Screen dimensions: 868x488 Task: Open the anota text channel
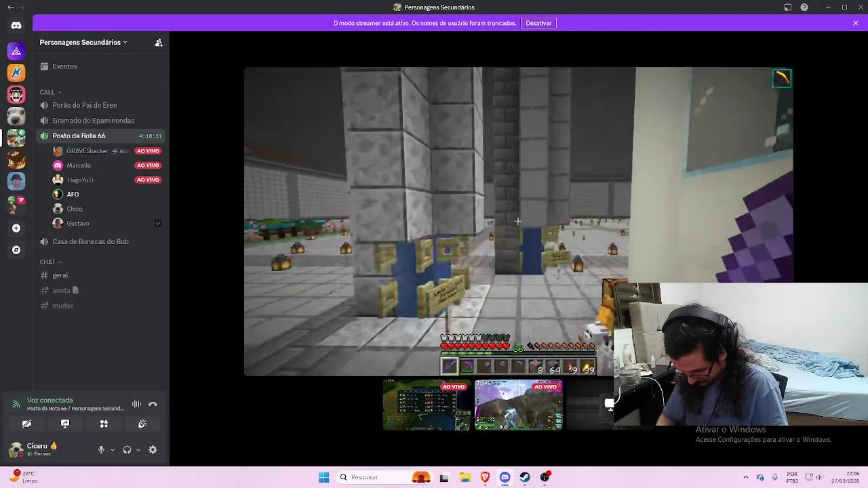[x=101, y=290]
